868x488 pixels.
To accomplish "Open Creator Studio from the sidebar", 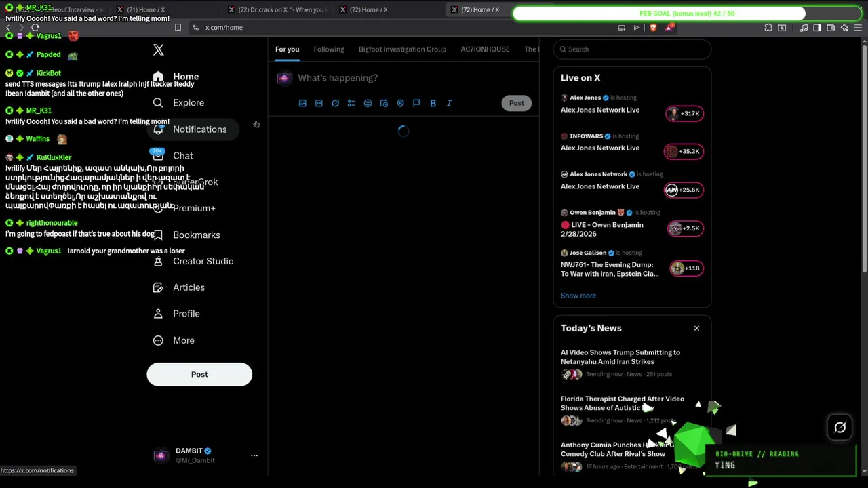I will point(193,261).
